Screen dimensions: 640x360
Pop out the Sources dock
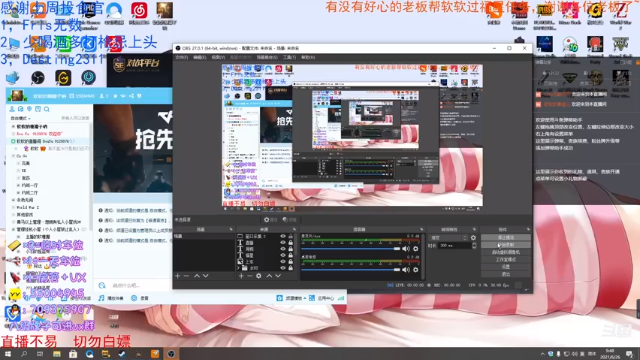click(x=295, y=229)
